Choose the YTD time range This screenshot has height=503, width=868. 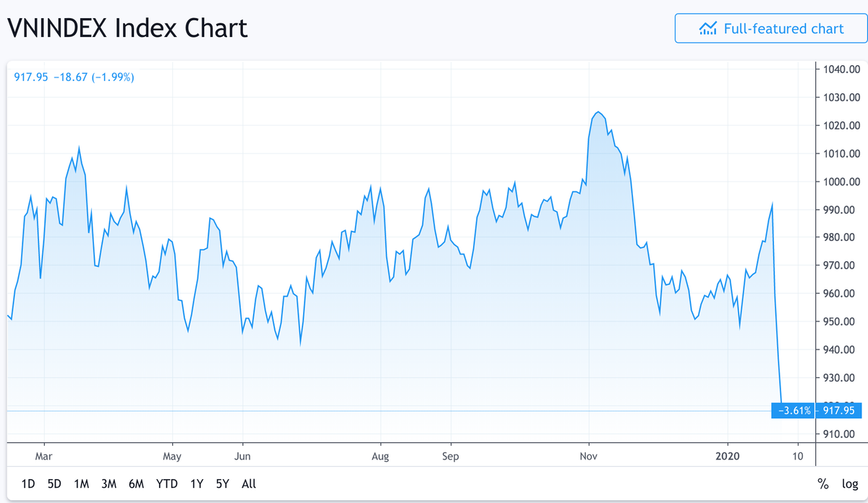167,483
